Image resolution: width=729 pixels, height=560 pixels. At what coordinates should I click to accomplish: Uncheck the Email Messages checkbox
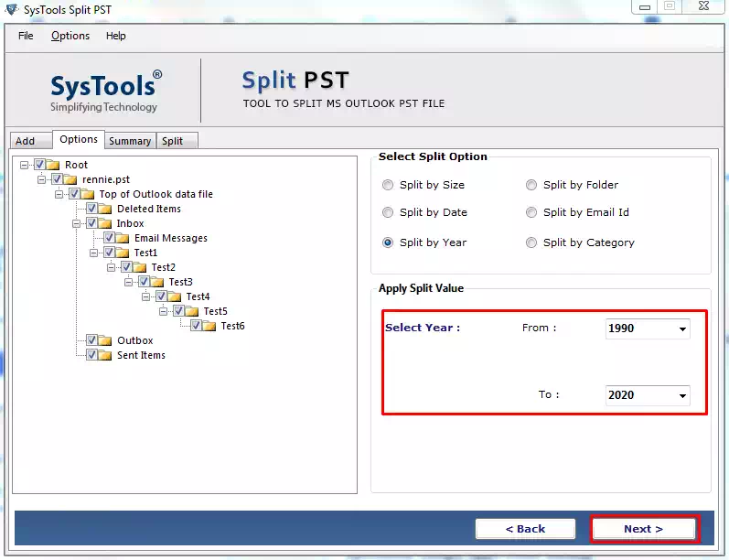tap(109, 238)
